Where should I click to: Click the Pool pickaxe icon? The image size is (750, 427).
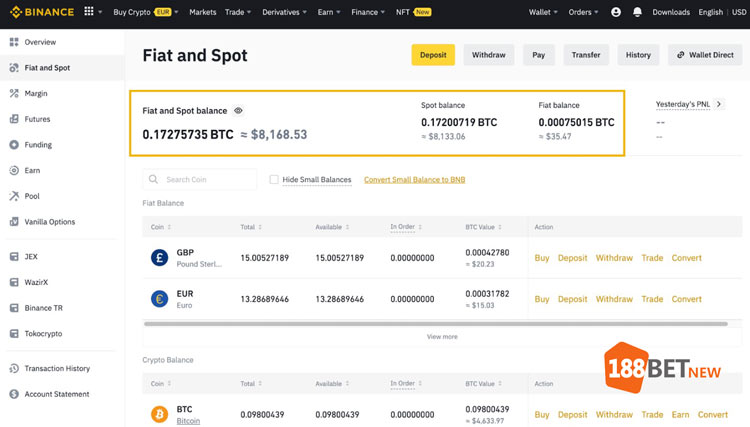coord(14,196)
